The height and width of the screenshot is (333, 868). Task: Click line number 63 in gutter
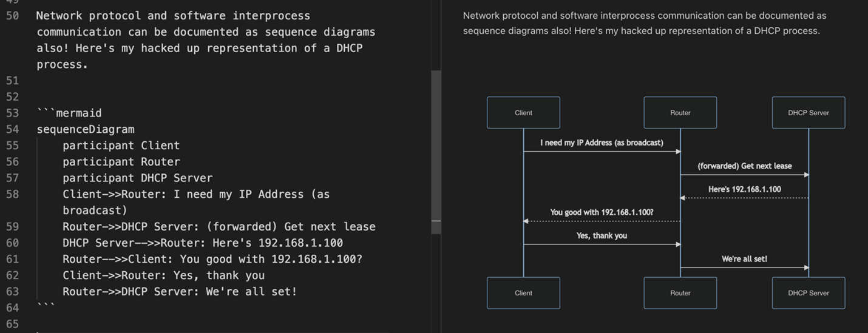pyautogui.click(x=12, y=292)
